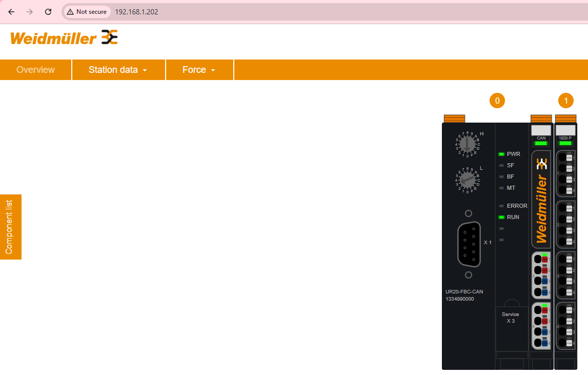The height and width of the screenshot is (375, 588).
Task: Click the orange release lever above the 16DI-P module
Action: pos(565,119)
